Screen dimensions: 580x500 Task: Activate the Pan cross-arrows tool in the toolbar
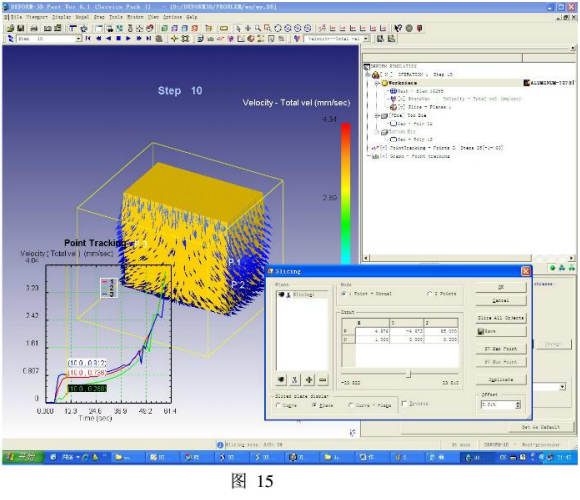click(x=248, y=28)
